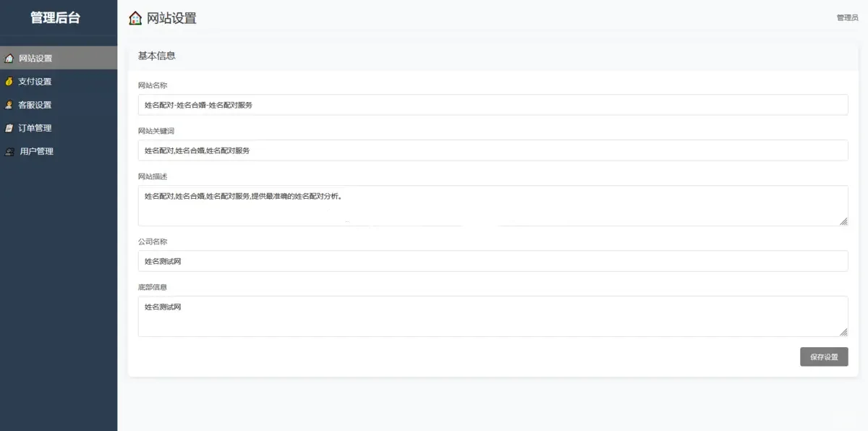The width and height of the screenshot is (868, 431).
Task: Click inside the 网站描述 textarea
Action: 493,205
